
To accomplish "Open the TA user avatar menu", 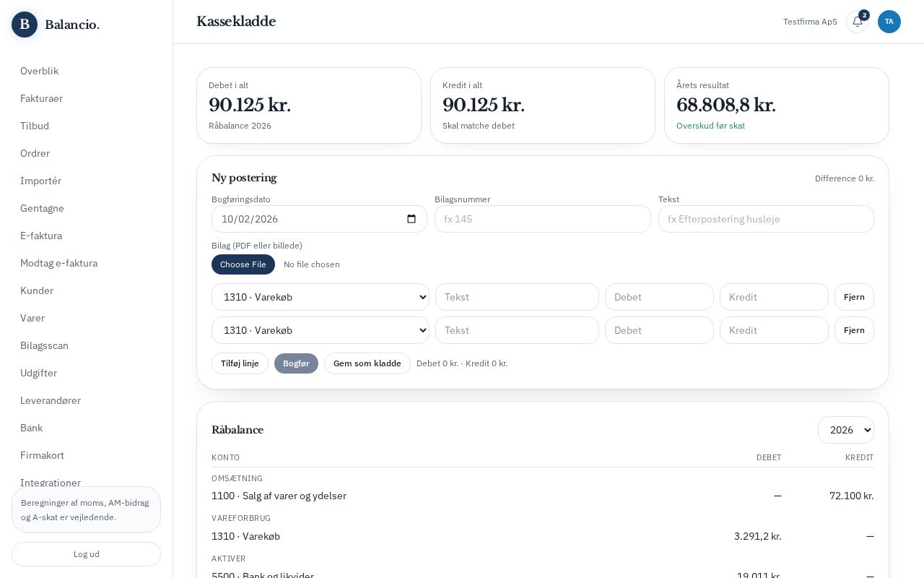I will [889, 22].
